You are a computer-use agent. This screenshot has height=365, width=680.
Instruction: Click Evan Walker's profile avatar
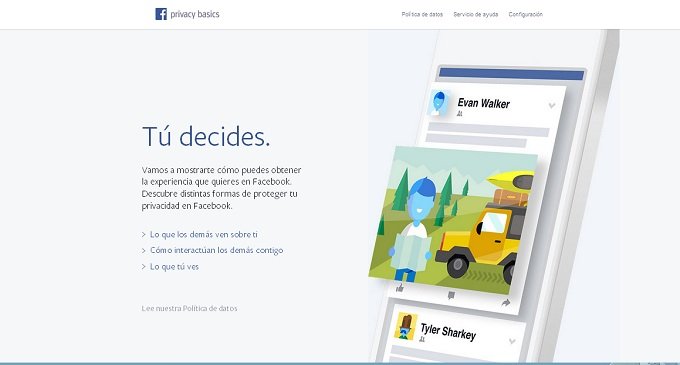(439, 103)
